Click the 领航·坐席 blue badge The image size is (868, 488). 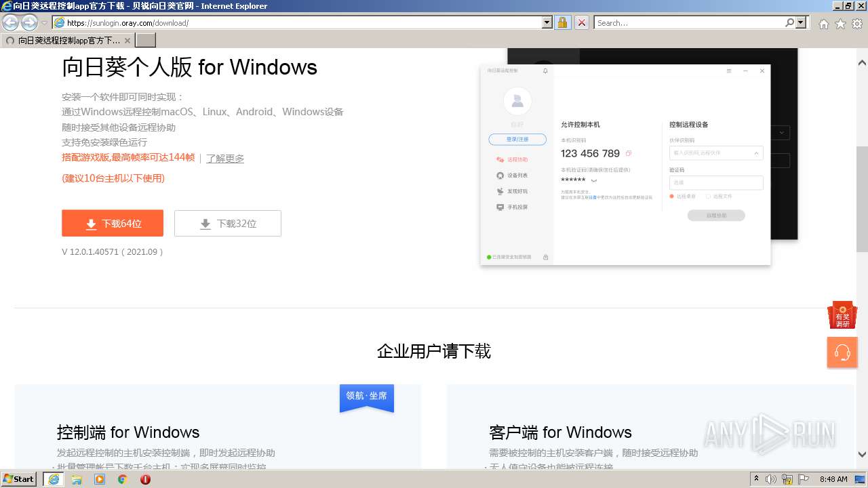(367, 397)
